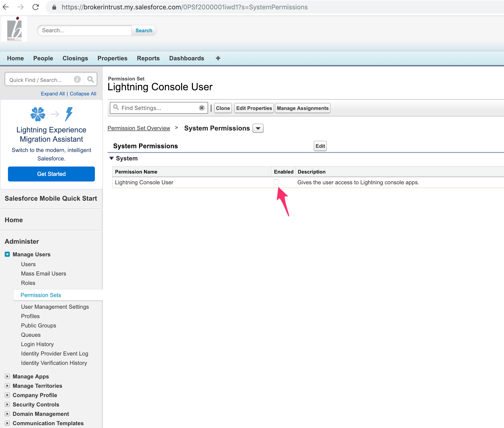
Task: Click the Edit Properties button
Action: click(254, 108)
